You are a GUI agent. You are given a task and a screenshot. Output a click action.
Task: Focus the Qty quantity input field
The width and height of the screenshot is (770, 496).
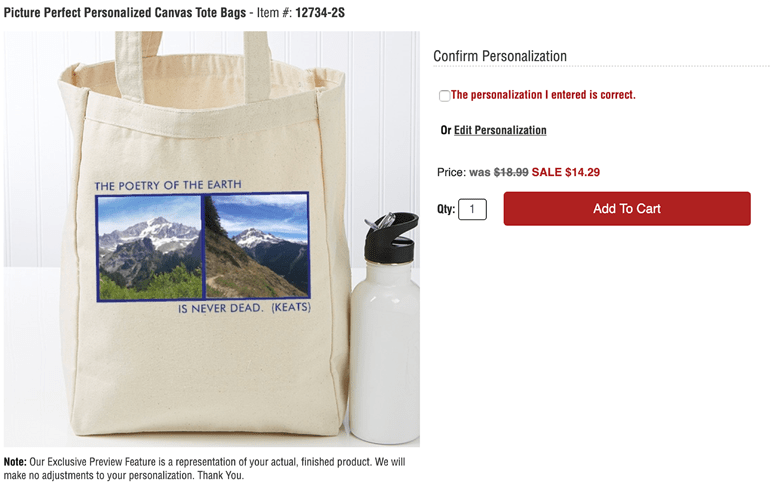point(472,209)
